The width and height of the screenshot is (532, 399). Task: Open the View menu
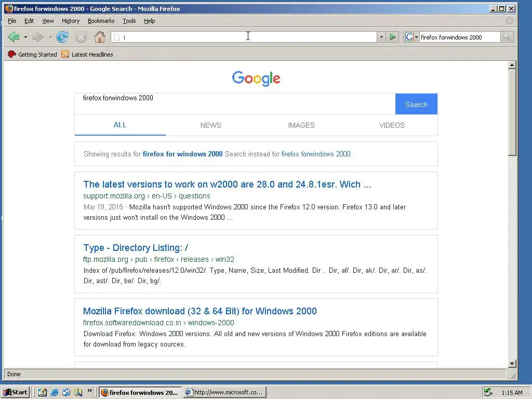[x=48, y=21]
